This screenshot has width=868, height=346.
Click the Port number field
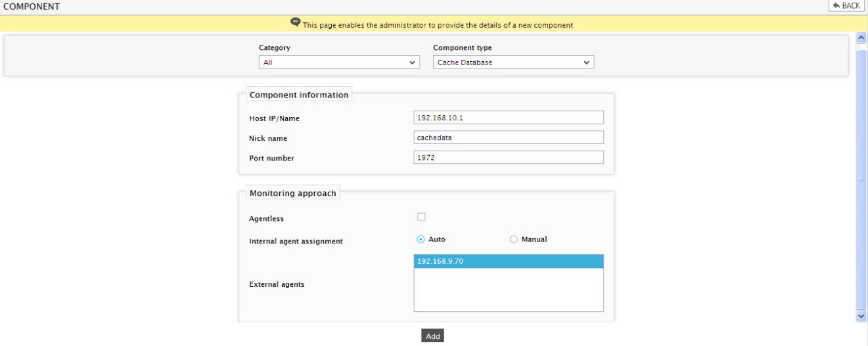tap(509, 157)
